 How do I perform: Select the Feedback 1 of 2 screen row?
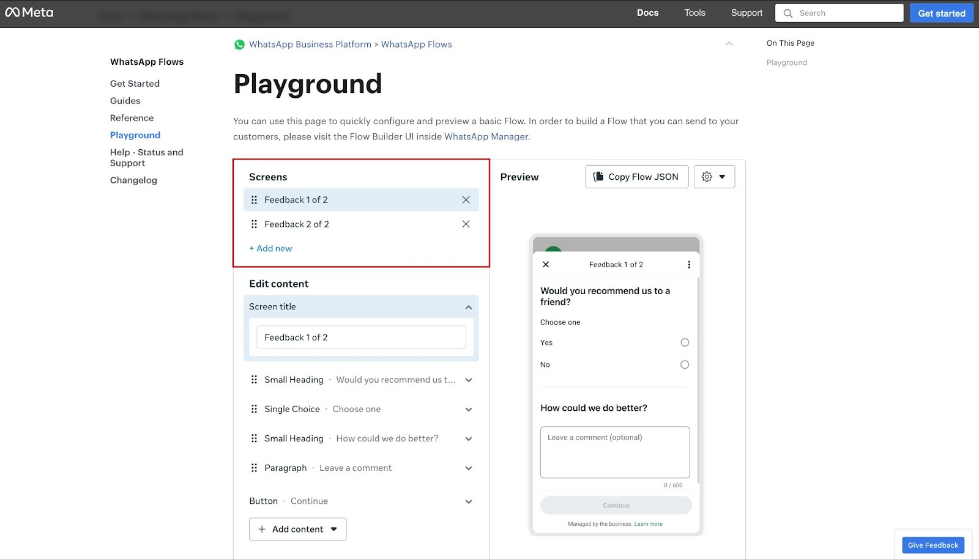pos(361,200)
